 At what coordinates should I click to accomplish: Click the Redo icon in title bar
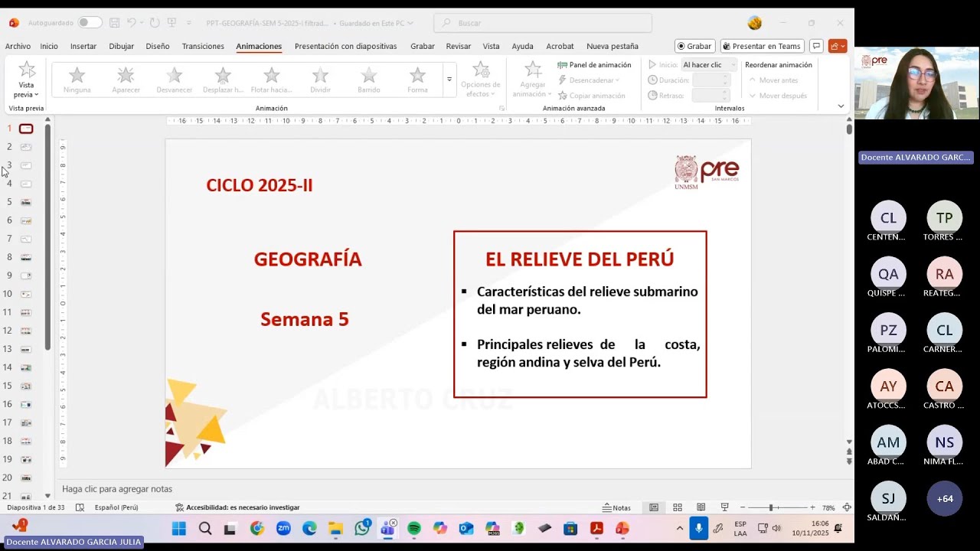click(155, 23)
